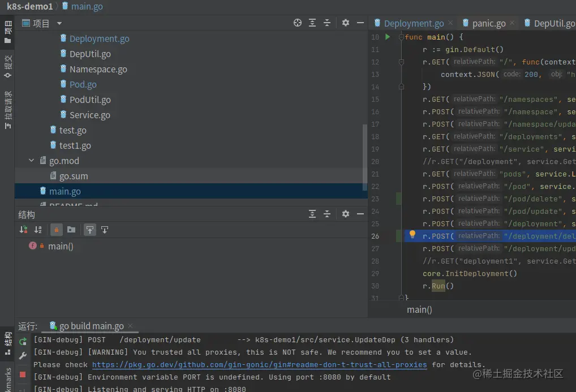Open go build main.go run tab
This screenshot has height=392, width=576.
click(91, 326)
